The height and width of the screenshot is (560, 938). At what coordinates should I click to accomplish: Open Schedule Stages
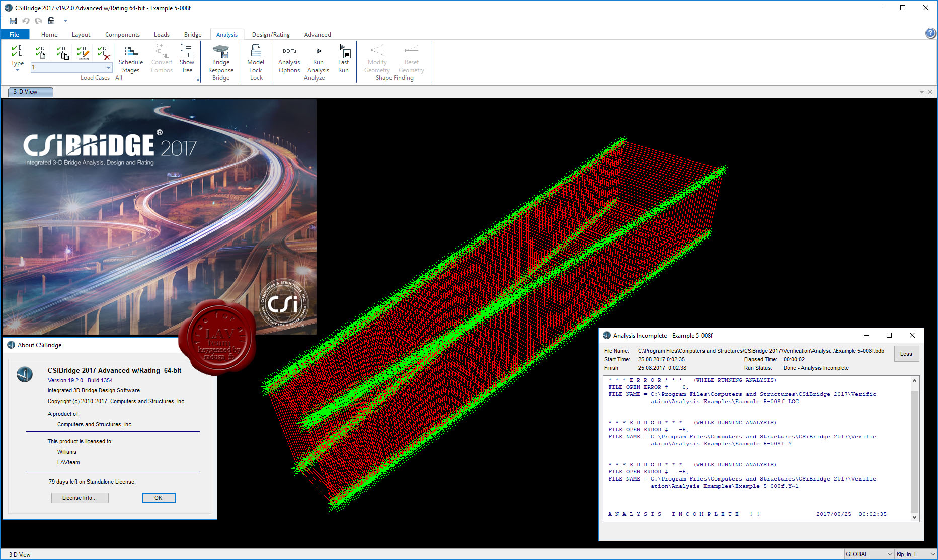coord(131,59)
